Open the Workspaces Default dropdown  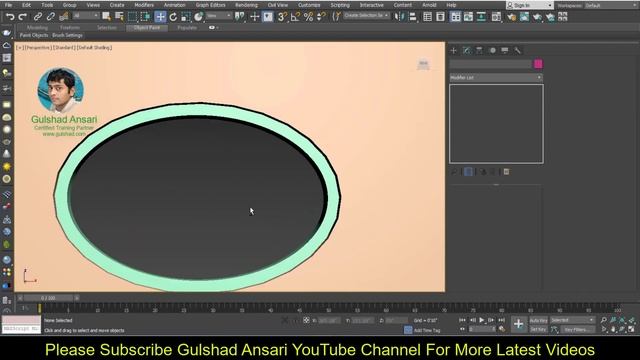(x=611, y=6)
